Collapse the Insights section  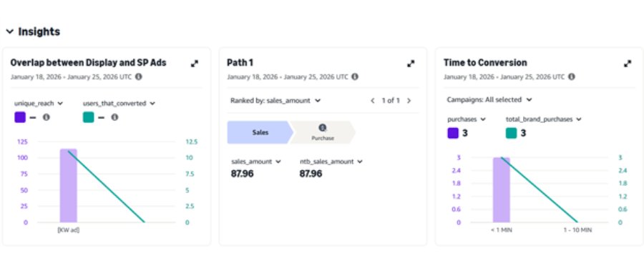[x=10, y=31]
